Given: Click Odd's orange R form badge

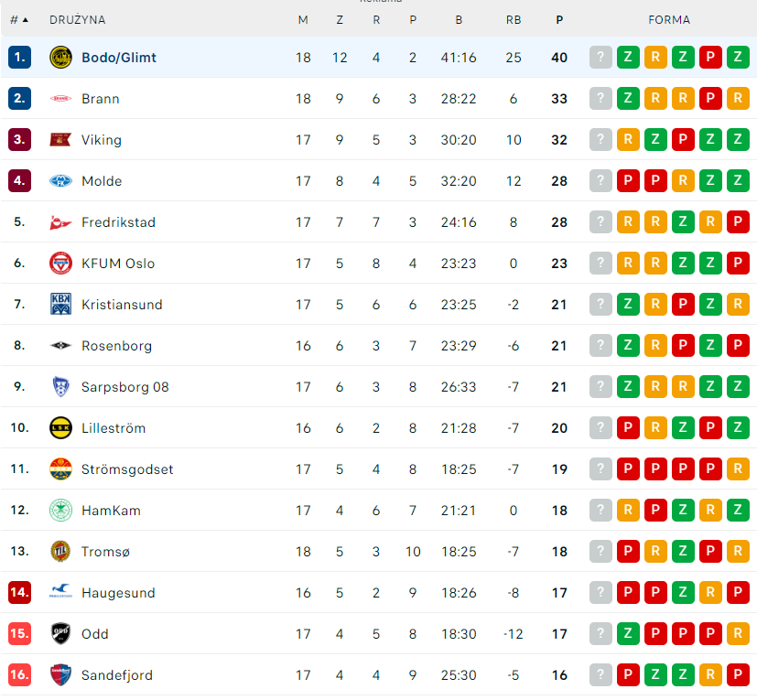Looking at the screenshot, I should pyautogui.click(x=738, y=634).
